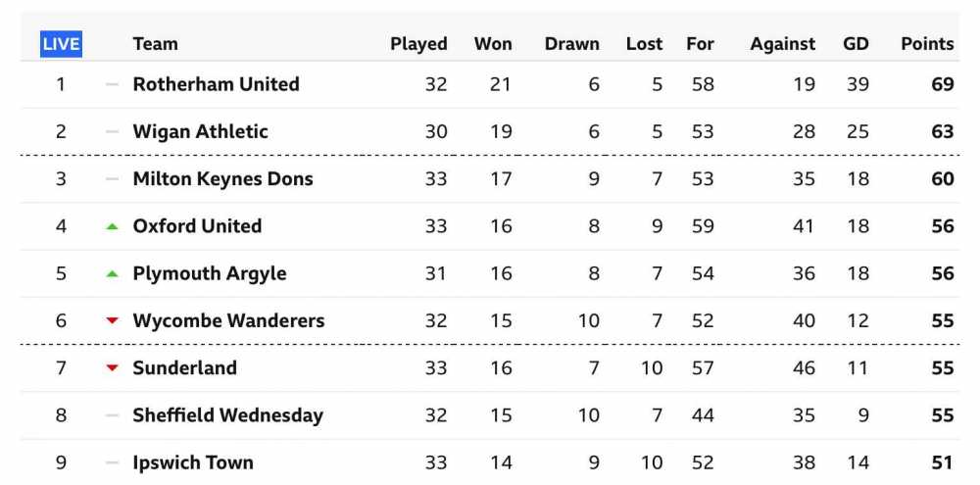Image resolution: width=980 pixels, height=485 pixels.
Task: Click the Team column header
Action: pyautogui.click(x=156, y=44)
